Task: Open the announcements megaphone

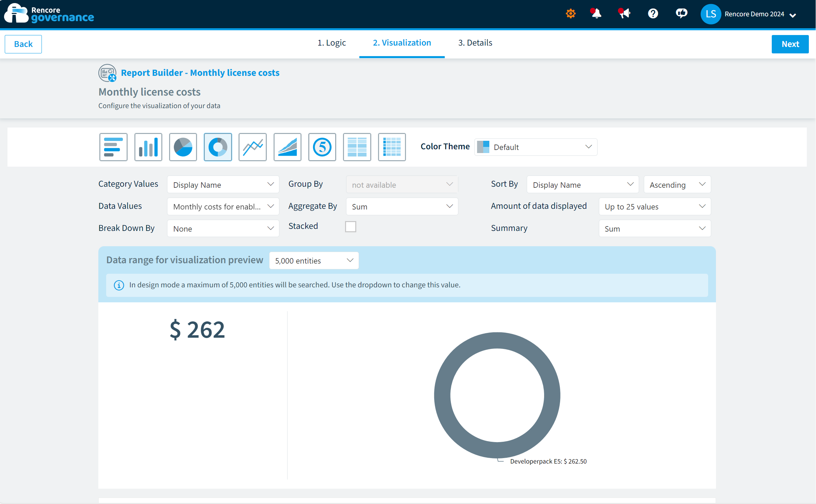Action: pos(624,14)
